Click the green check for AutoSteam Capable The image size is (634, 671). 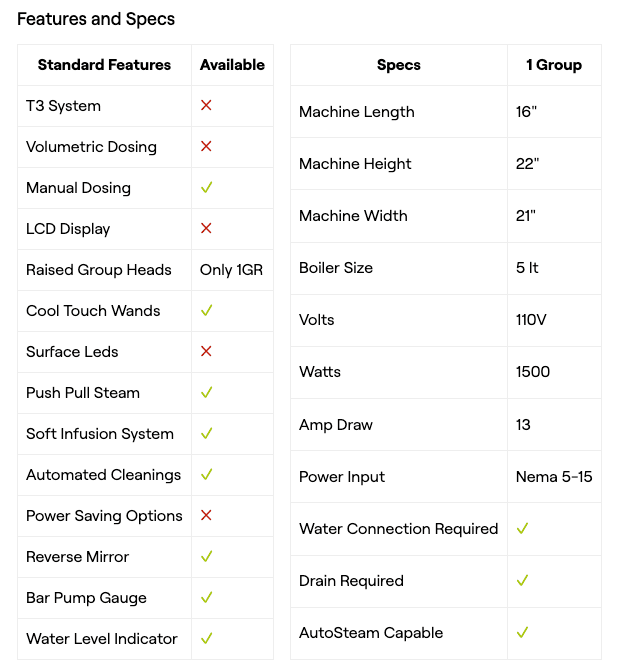pos(523,632)
